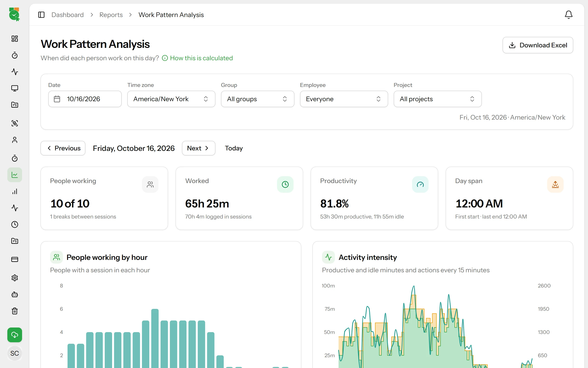Screen dimensions: 588x368
Task: Open the bar chart icon in sidebar
Action: coord(14,192)
